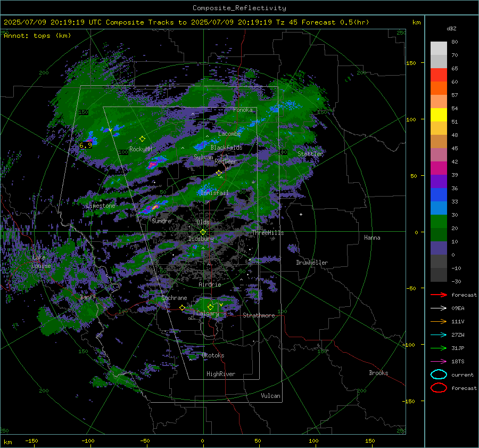This screenshot has width=479, height=448.
Task: Click the Blackfalds city label
Action: coord(226,148)
